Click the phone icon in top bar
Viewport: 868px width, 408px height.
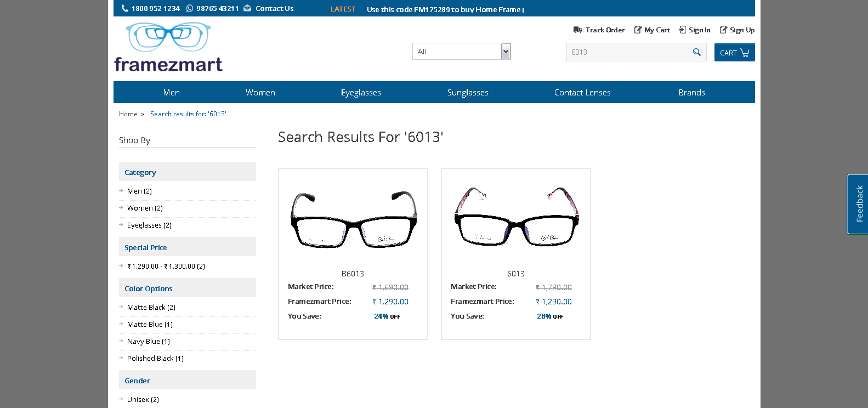tap(124, 8)
